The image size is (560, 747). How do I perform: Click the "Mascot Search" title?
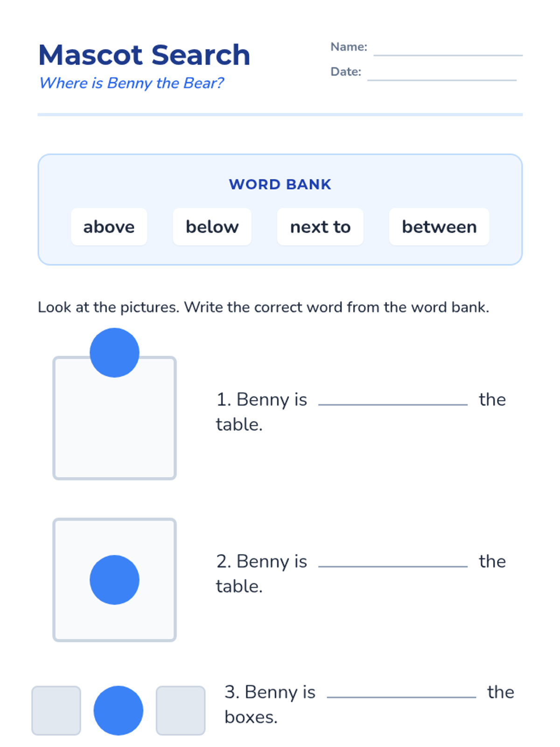click(x=144, y=55)
